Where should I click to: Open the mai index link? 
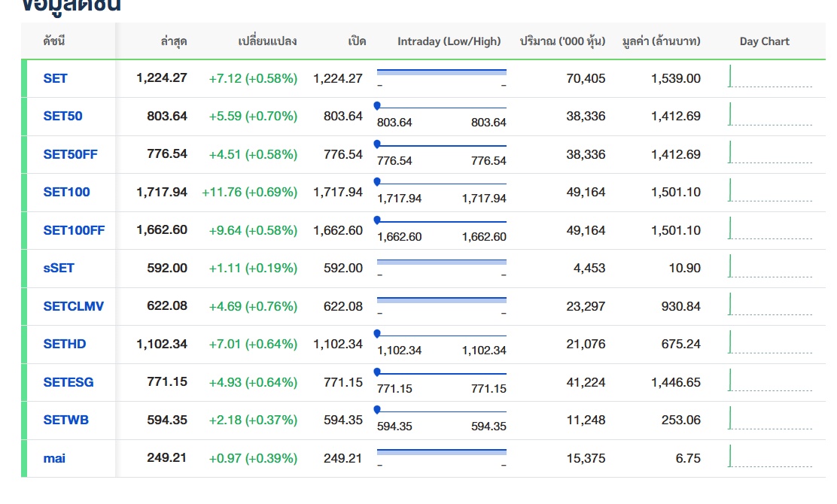coord(54,459)
